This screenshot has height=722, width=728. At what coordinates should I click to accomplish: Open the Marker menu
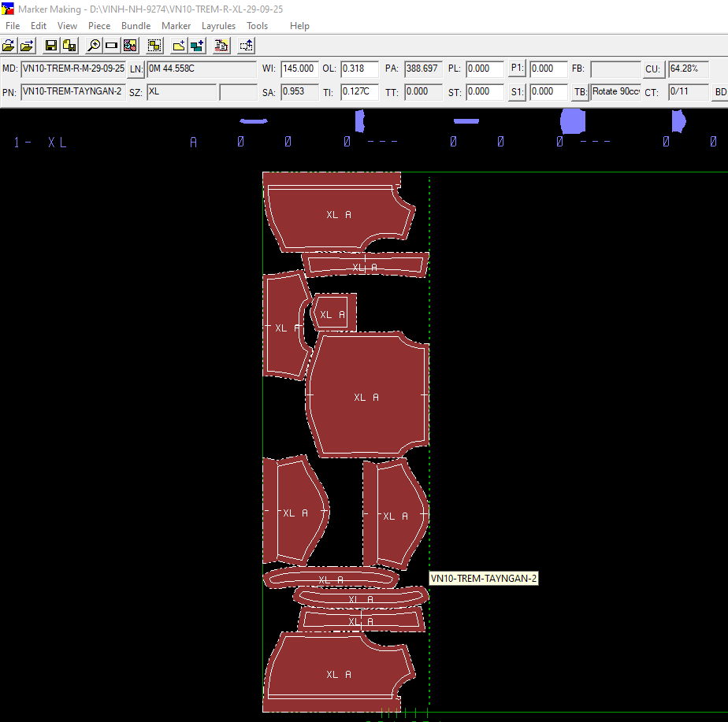[x=176, y=26]
